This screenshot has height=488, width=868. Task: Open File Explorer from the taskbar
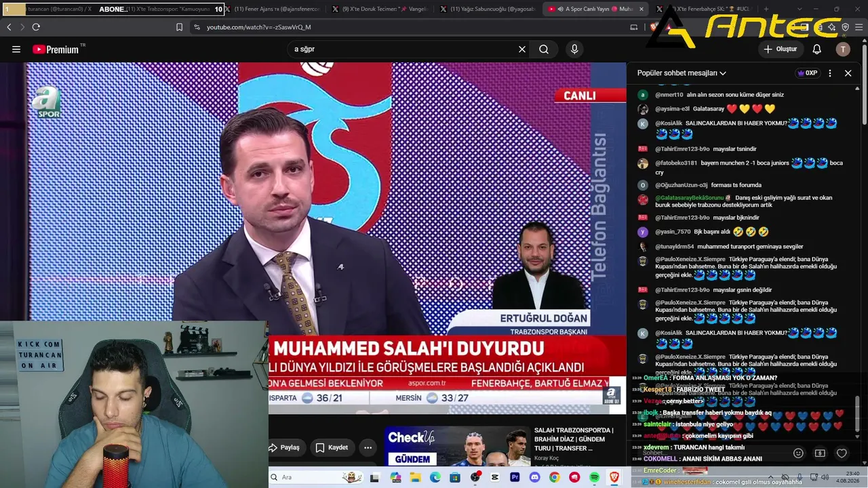pos(415,477)
